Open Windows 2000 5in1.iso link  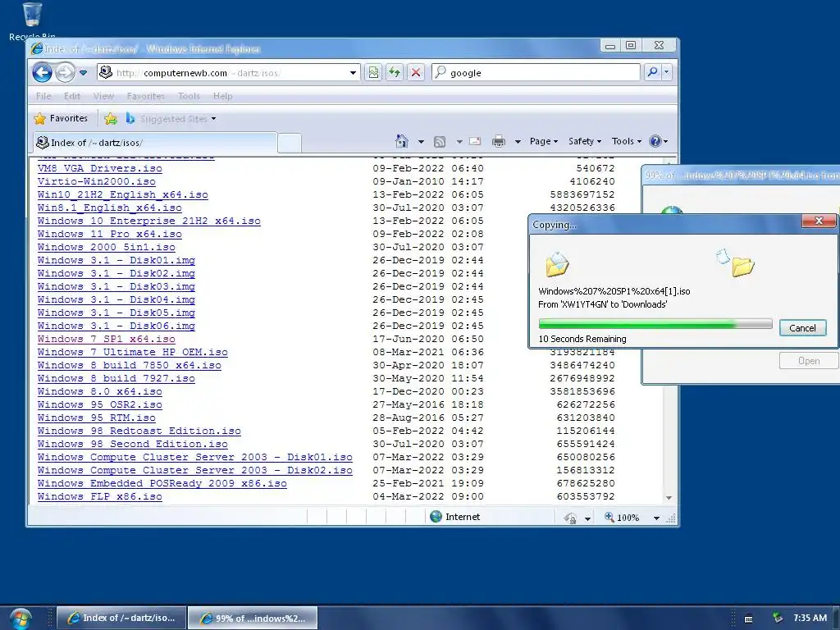[x=106, y=247]
